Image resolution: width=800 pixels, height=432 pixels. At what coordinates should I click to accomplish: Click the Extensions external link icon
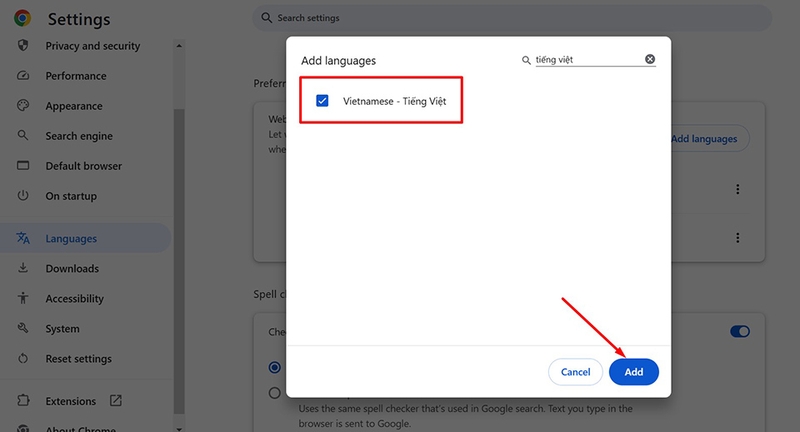pyautogui.click(x=116, y=400)
